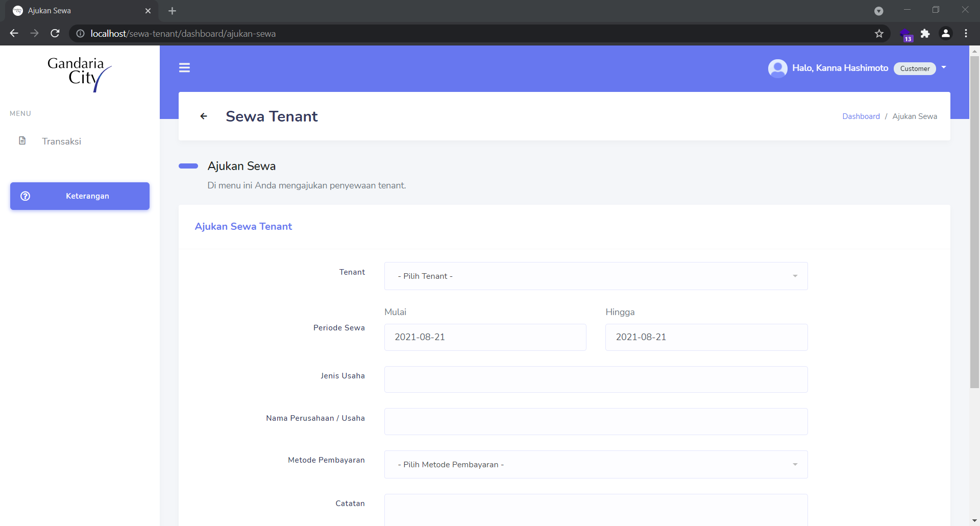Open the browser extensions icon
The height and width of the screenshot is (526, 980).
click(925, 33)
